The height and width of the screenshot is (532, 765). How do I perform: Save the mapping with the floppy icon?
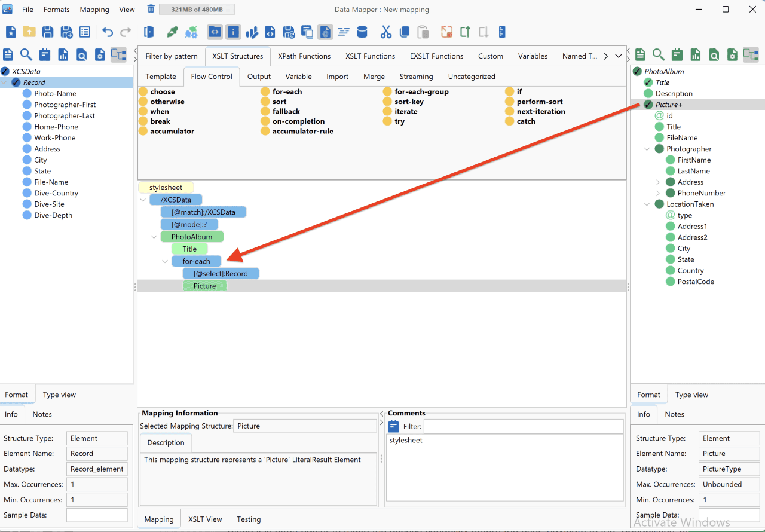point(48,32)
